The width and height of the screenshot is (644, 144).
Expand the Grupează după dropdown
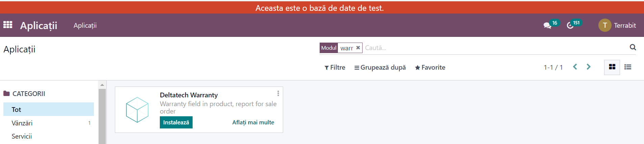(x=380, y=67)
